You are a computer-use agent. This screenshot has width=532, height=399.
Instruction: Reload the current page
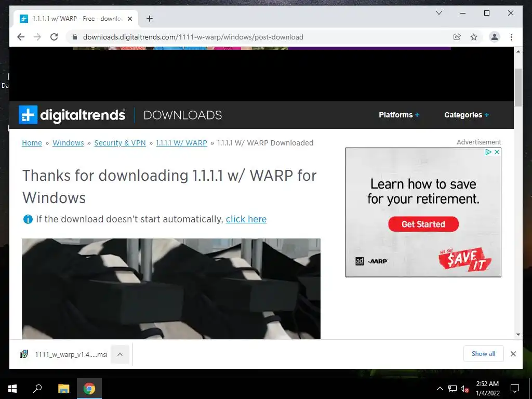(x=54, y=37)
